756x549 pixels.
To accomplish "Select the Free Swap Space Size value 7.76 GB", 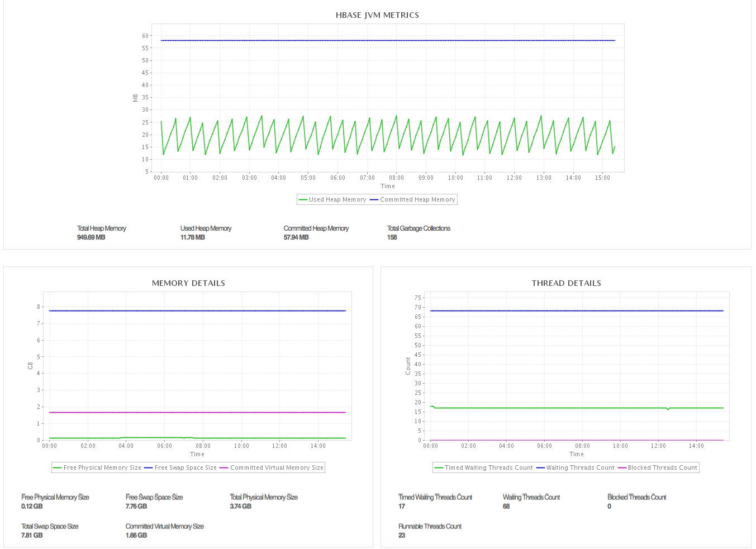I will click(x=136, y=507).
